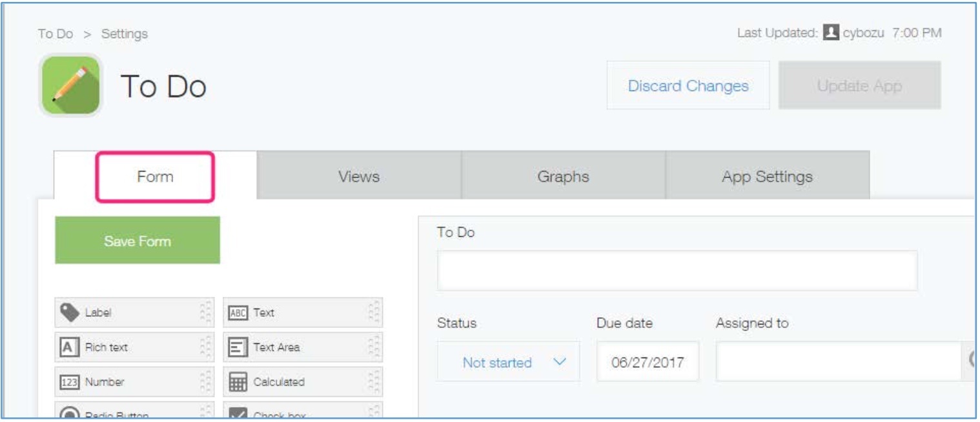Select the Text field ABC icon
980x422 pixels.
click(x=238, y=312)
